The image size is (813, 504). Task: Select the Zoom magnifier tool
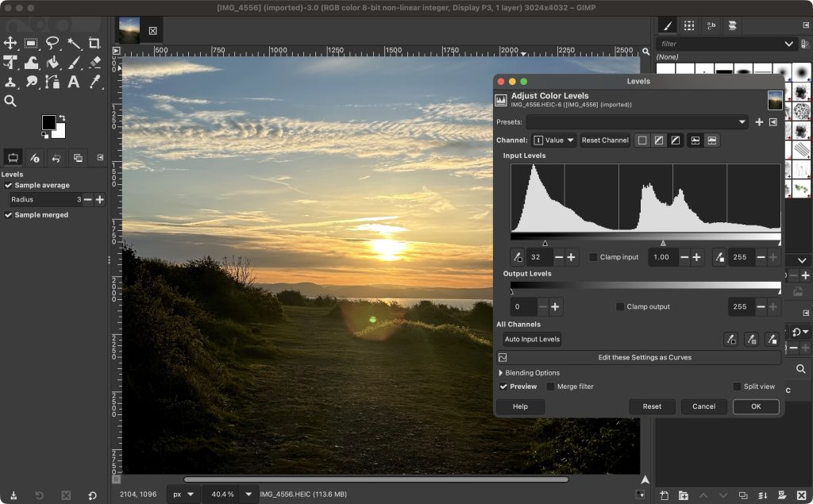tap(10, 101)
